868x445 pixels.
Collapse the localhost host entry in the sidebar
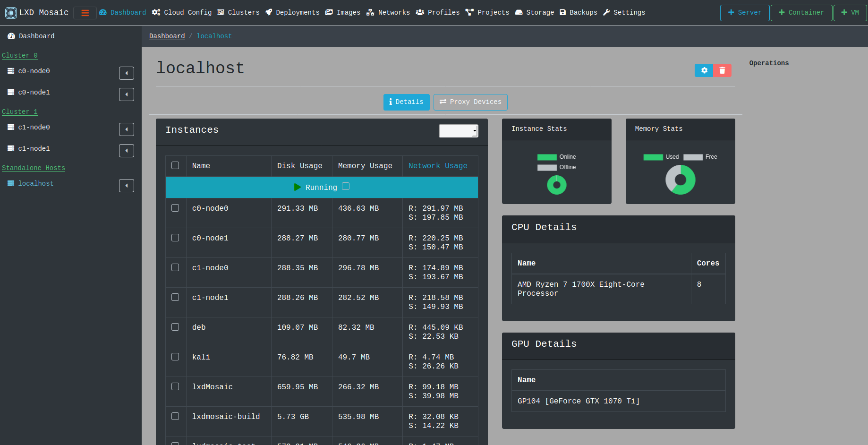click(126, 185)
